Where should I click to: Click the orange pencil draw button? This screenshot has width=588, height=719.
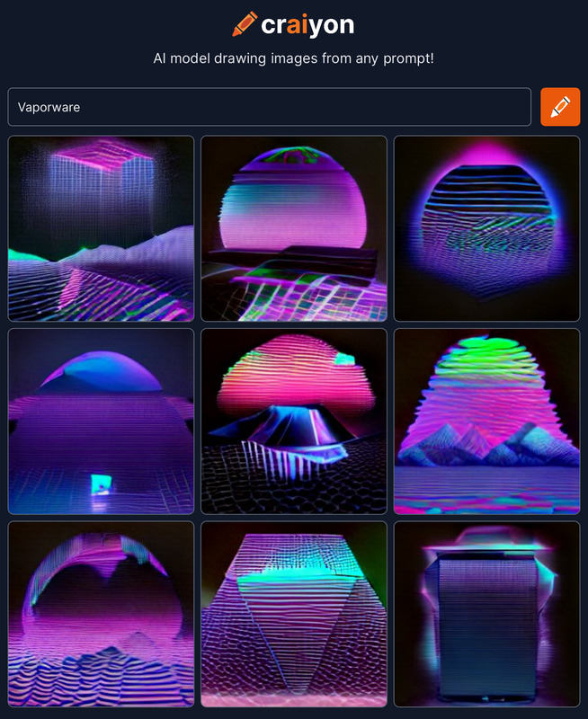click(x=560, y=107)
